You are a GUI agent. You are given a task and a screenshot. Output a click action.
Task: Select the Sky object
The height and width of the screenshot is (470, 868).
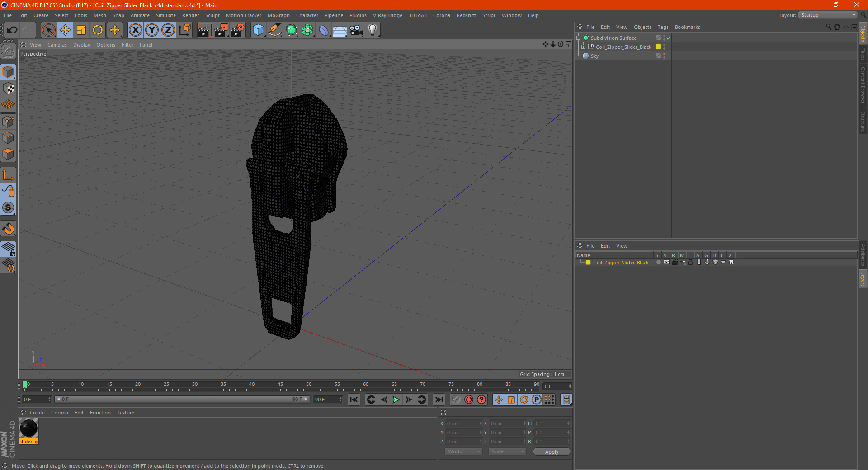coord(594,56)
